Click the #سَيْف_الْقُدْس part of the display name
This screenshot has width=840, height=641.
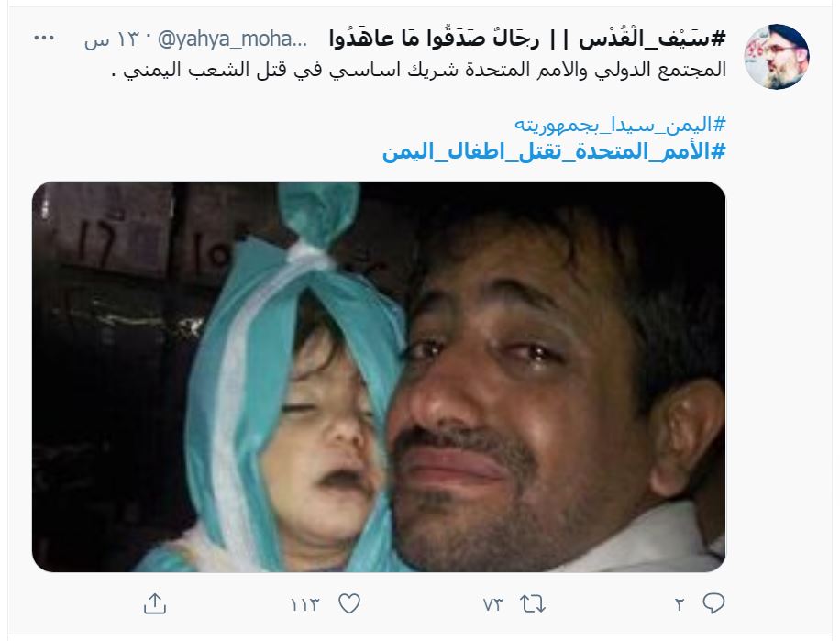coord(653,39)
